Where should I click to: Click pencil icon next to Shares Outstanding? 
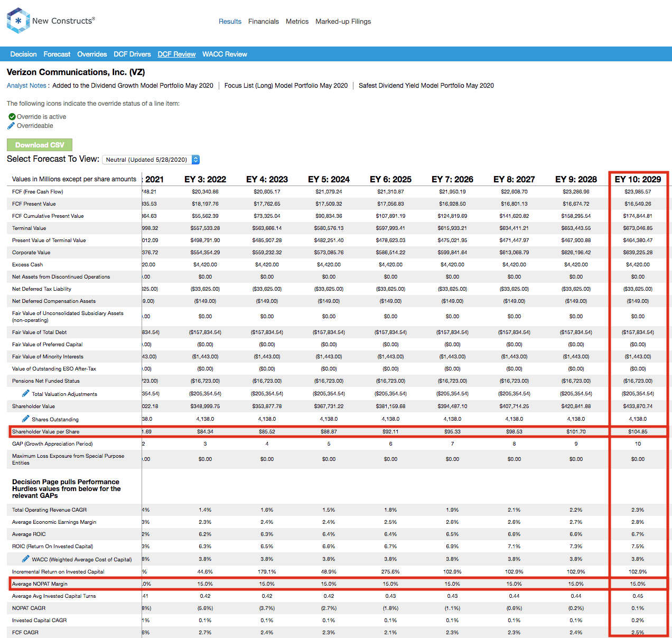(25, 419)
